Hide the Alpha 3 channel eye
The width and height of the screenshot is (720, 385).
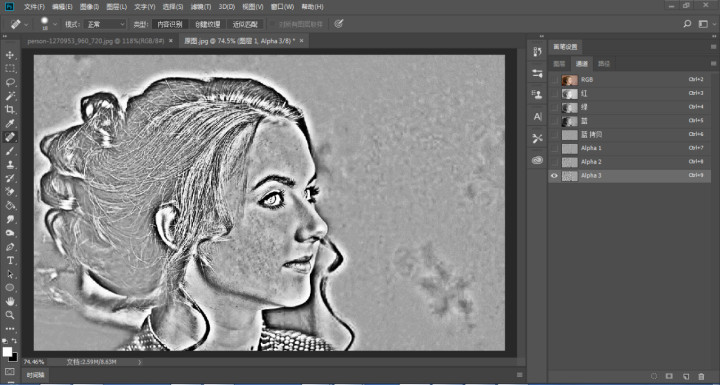click(555, 176)
